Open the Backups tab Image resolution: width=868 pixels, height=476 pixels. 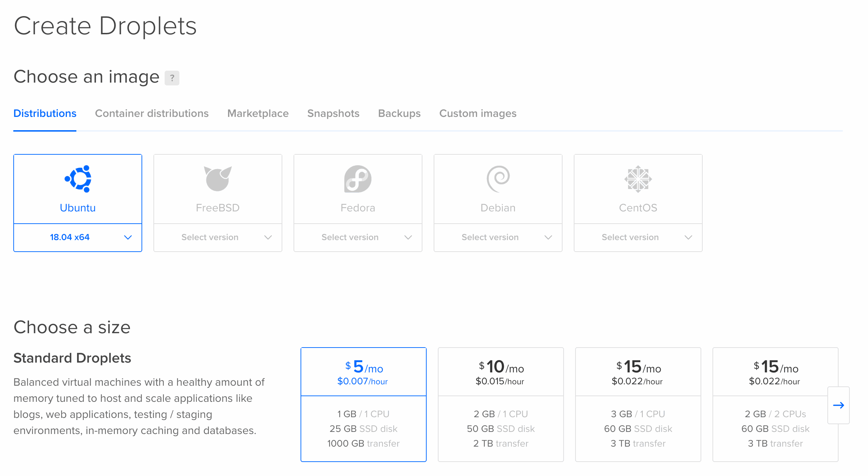tap(399, 113)
